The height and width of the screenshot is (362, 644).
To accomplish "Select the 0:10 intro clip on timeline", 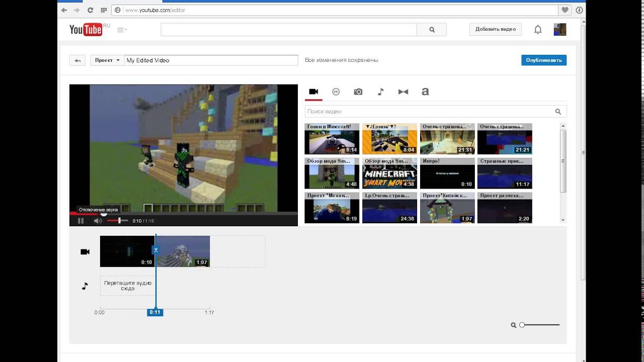I will 127,251.
